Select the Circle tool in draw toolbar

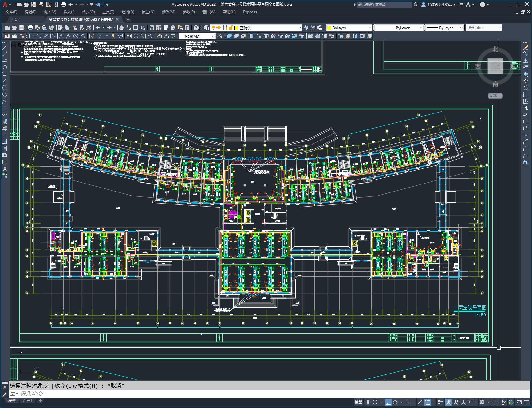click(x=5, y=88)
